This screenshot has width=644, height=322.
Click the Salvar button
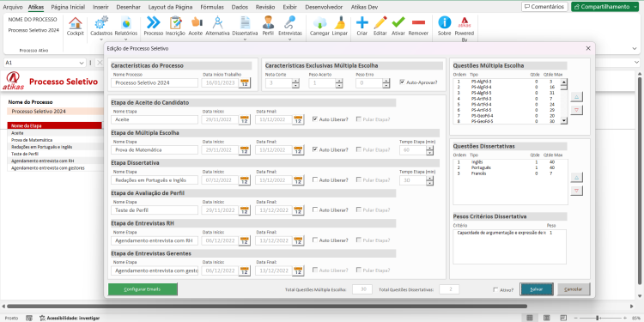(537, 289)
